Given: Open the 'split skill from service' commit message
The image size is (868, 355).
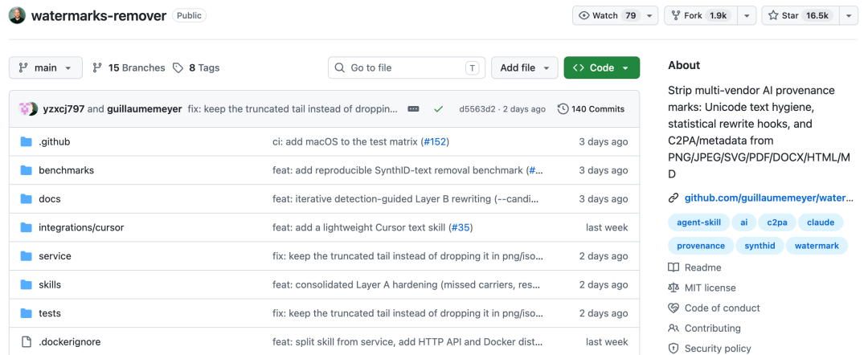Looking at the screenshot, I should point(407,341).
